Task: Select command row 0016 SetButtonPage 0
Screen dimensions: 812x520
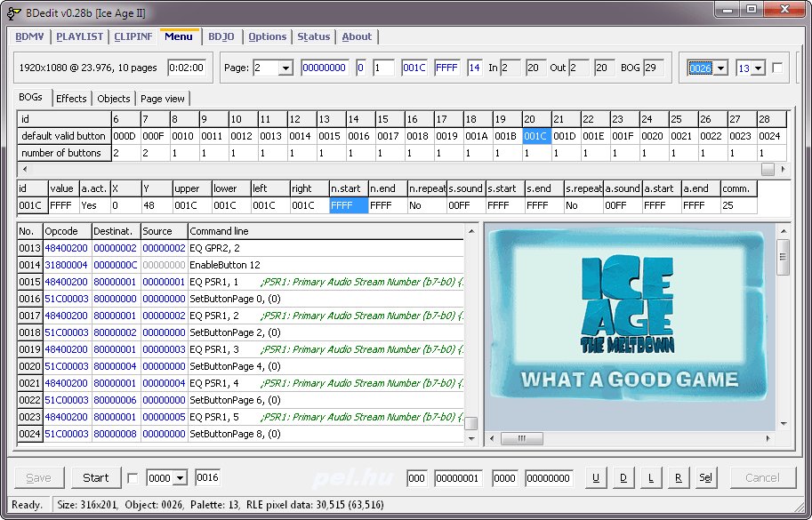Action: (240, 299)
